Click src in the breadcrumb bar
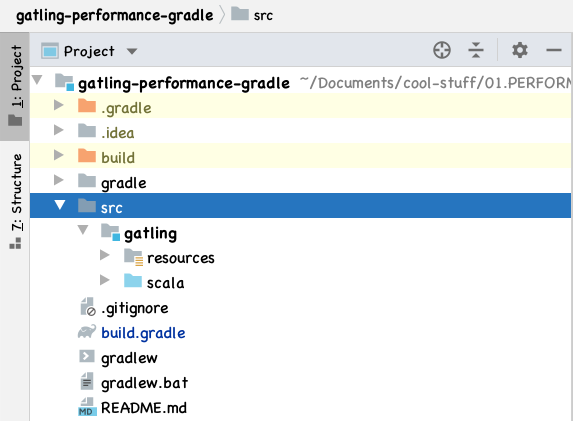Screen dimensions: 573x421 (263, 16)
